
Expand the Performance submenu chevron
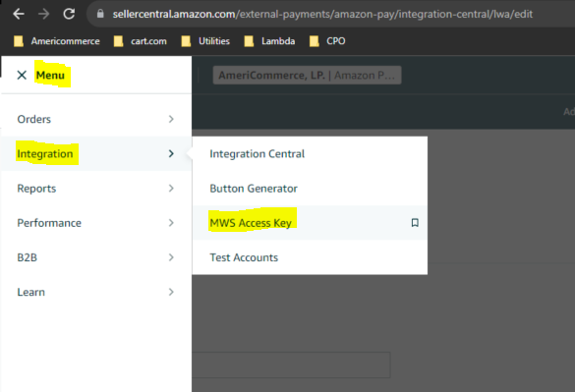171,223
